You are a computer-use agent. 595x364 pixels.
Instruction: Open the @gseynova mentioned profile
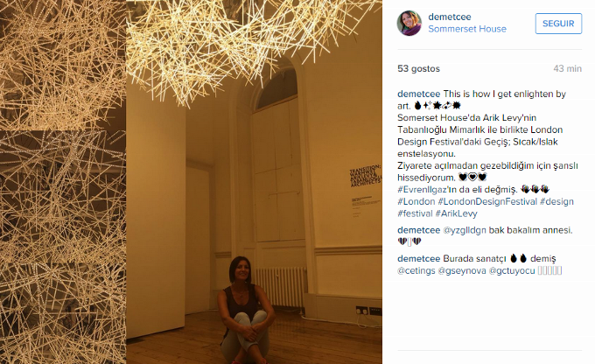[462, 271]
